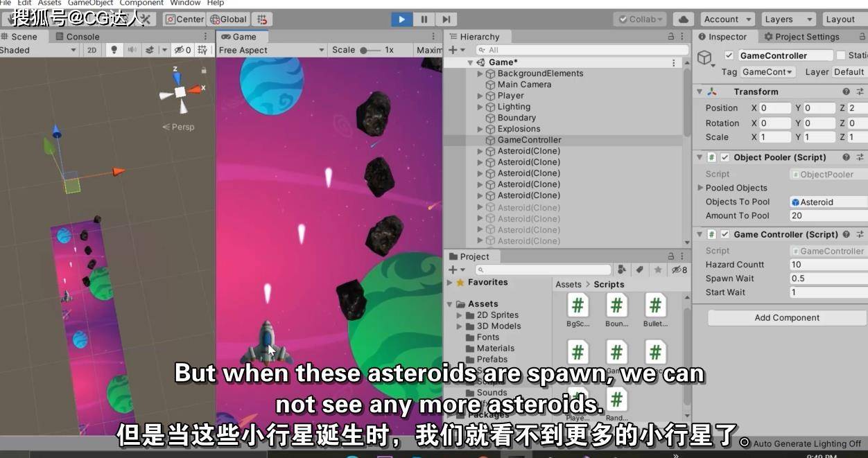Click the Step frame button
Image resolution: width=868 pixels, height=458 pixels.
(446, 19)
